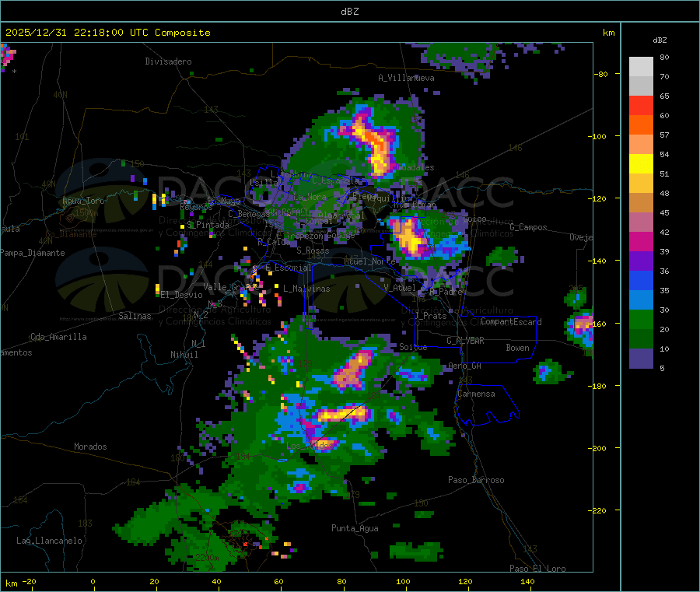The height and width of the screenshot is (592, 700).
Task: Click the 140 tick on the horizontal axis
Action: [x=527, y=581]
